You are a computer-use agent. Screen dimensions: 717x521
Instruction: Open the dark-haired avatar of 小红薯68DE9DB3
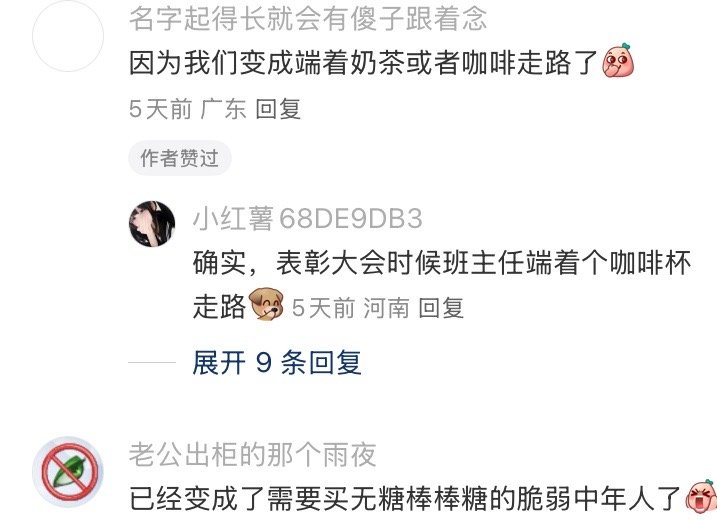pyautogui.click(x=152, y=224)
